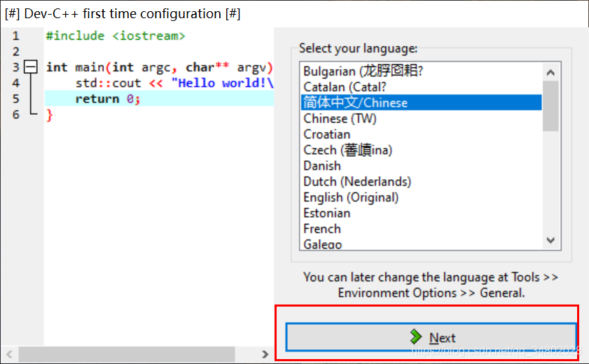Choose French language

click(422, 229)
